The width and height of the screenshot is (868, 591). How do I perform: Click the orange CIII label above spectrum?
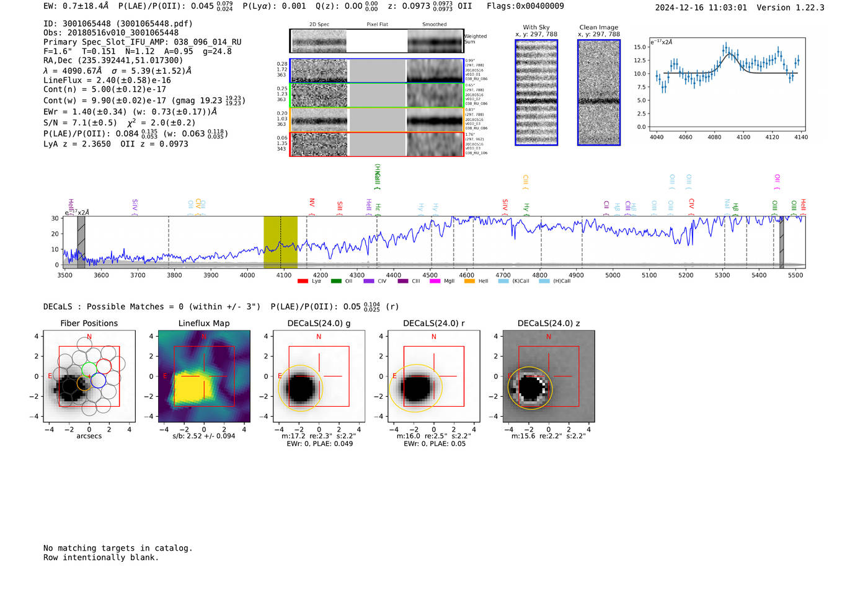(525, 180)
